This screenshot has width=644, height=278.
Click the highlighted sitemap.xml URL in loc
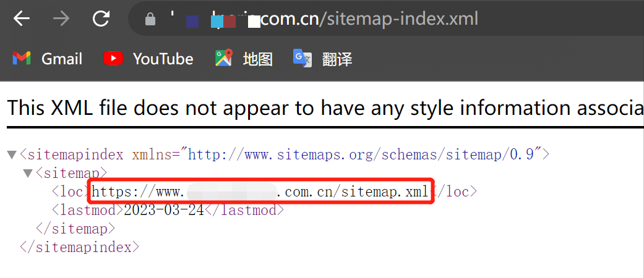pyautogui.click(x=260, y=191)
